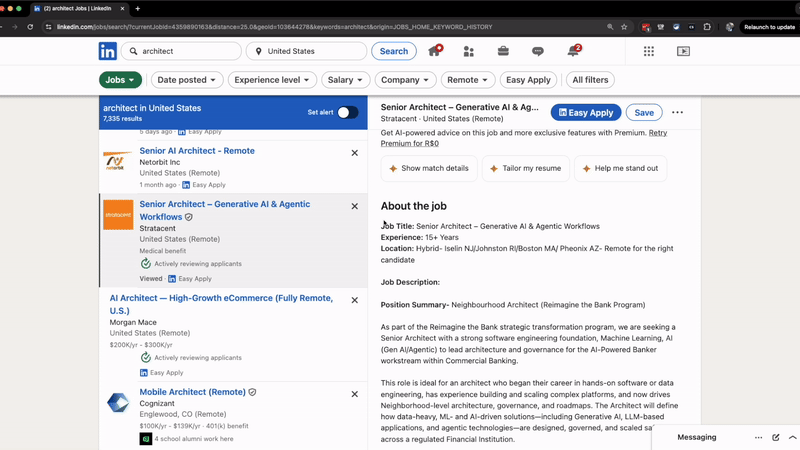Open Mobile Architect (Remote) listing
This screenshot has height=450, width=800.
point(192,392)
